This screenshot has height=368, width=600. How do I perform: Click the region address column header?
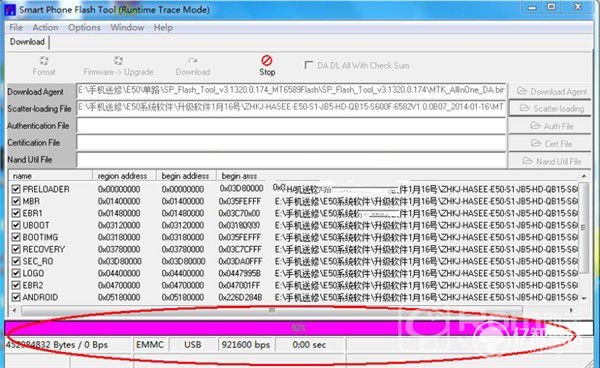(124, 176)
